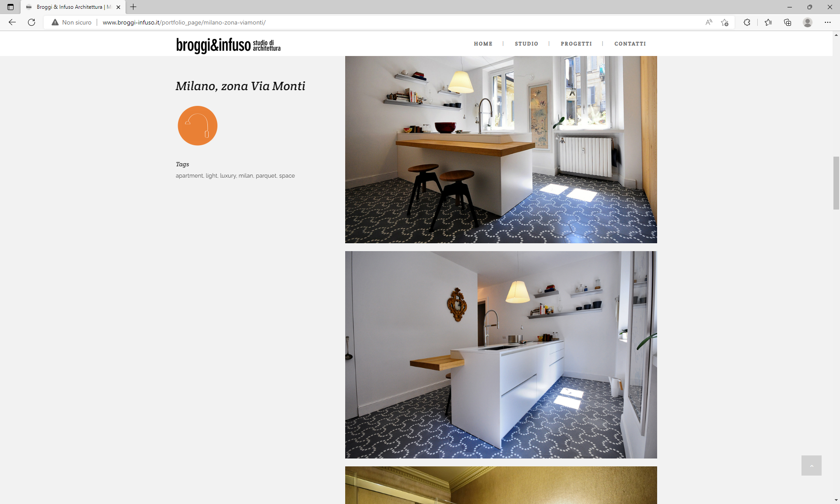Open Edge settings and more menu
The width and height of the screenshot is (840, 504).
(x=828, y=22)
